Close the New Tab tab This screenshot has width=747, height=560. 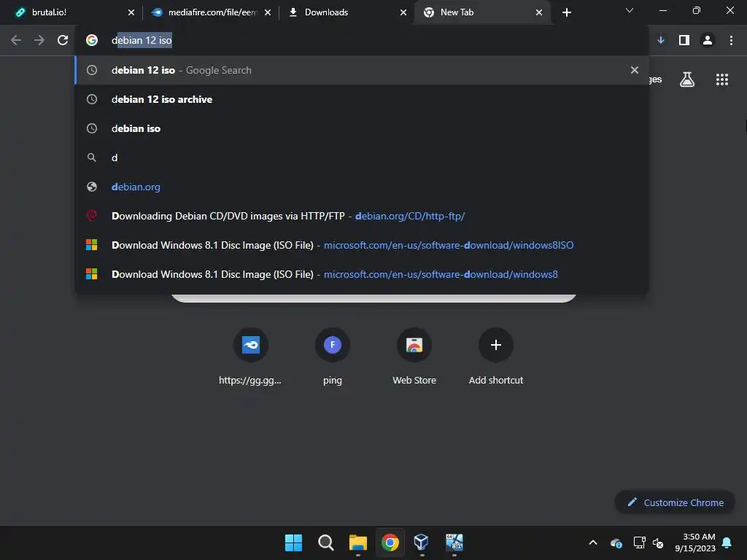click(539, 12)
